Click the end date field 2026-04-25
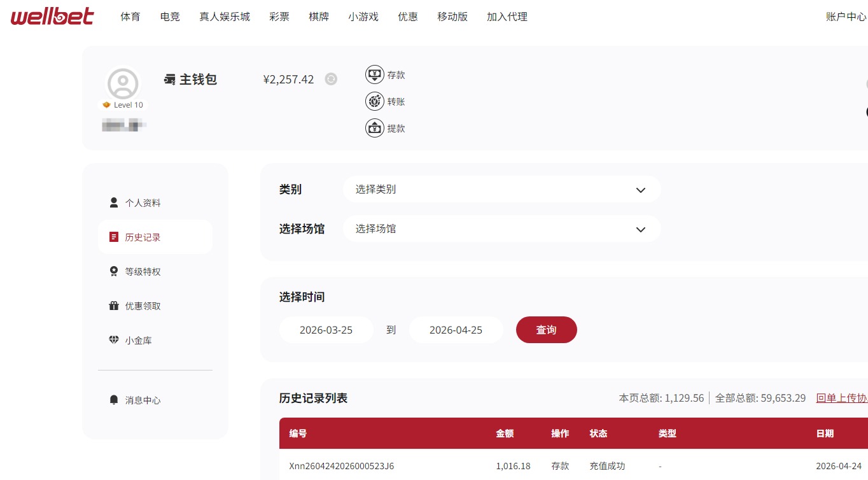Image resolution: width=868 pixels, height=480 pixels. click(456, 330)
